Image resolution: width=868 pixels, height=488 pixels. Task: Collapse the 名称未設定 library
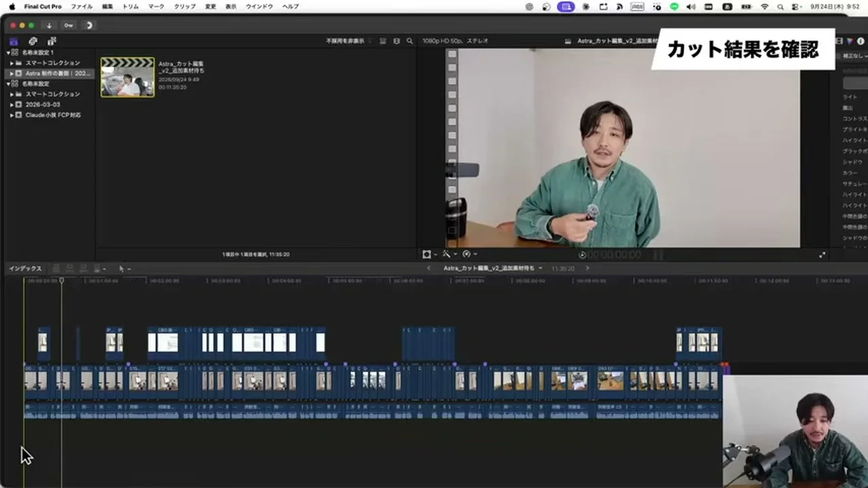click(x=9, y=83)
